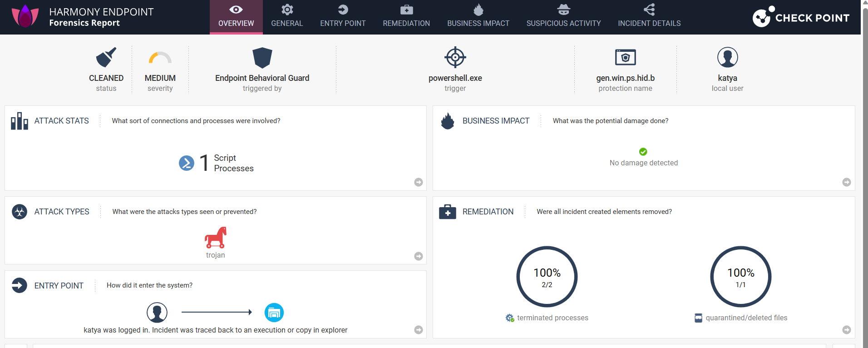This screenshot has height=348, width=868.
Task: Click the blue explorer icon in entry point
Action: point(274,313)
